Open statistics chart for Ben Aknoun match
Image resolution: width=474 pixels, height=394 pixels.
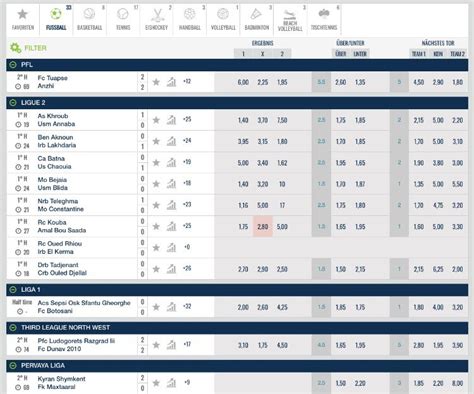point(171,141)
